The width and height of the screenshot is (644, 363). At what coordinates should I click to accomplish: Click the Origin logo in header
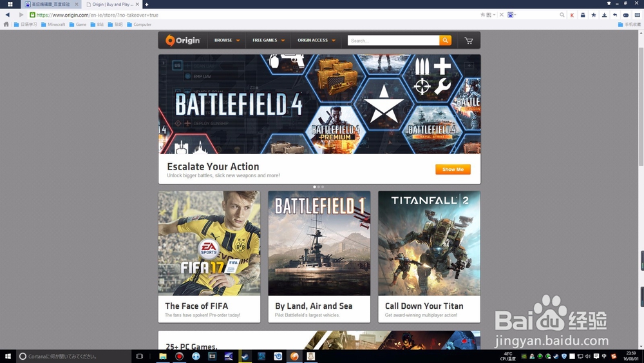coord(182,40)
